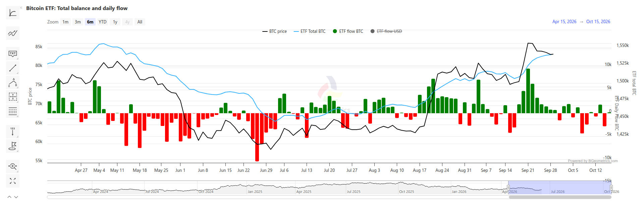Set zoom range to 1m
Screen dimensions: 644x201
(65, 22)
